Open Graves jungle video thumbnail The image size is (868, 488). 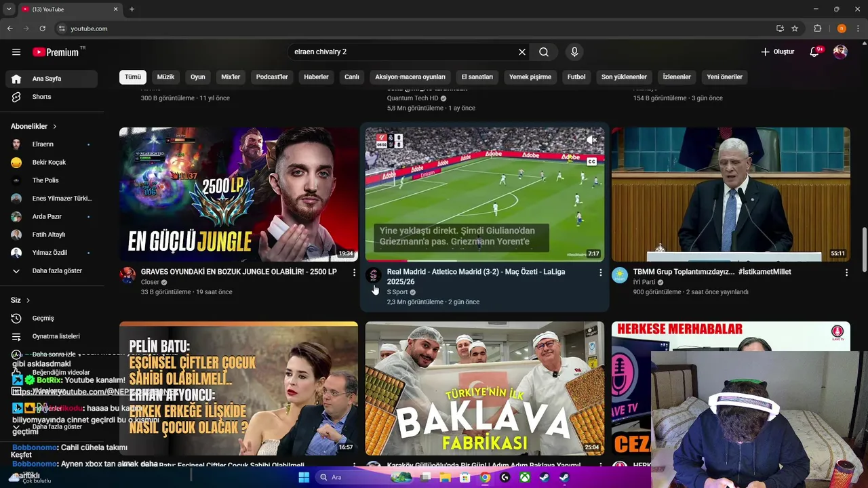point(239,195)
